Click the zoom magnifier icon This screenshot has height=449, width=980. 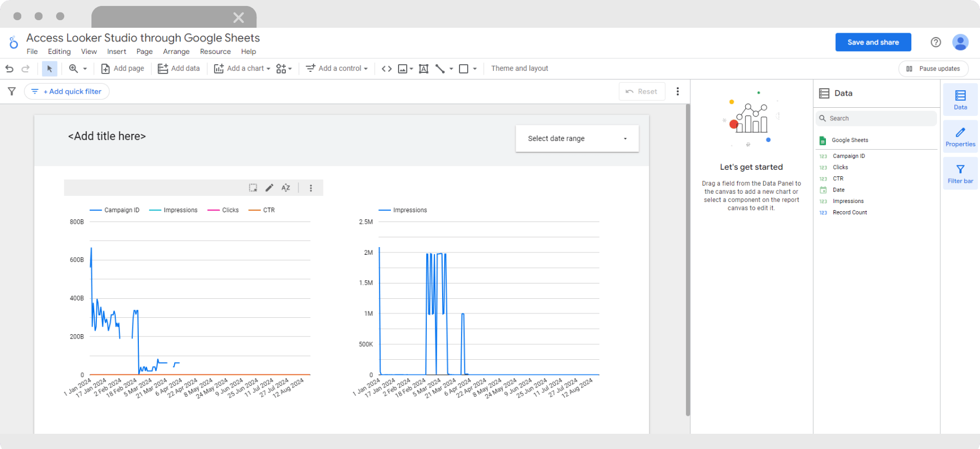click(73, 69)
